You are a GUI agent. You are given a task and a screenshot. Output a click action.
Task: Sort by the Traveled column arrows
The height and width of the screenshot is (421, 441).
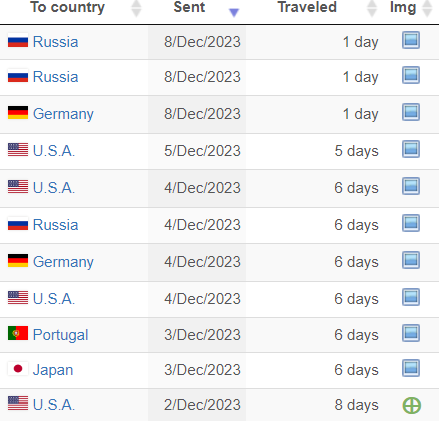(372, 9)
